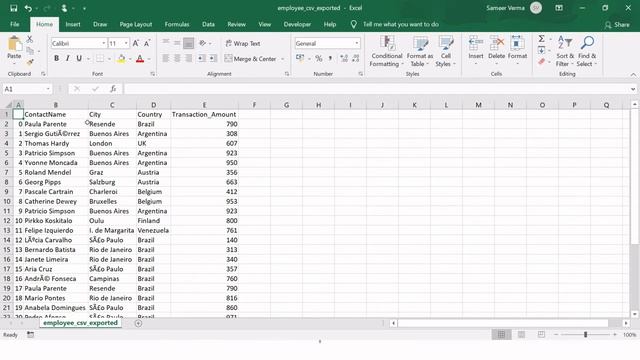Click the Comma Style icon

click(330, 58)
